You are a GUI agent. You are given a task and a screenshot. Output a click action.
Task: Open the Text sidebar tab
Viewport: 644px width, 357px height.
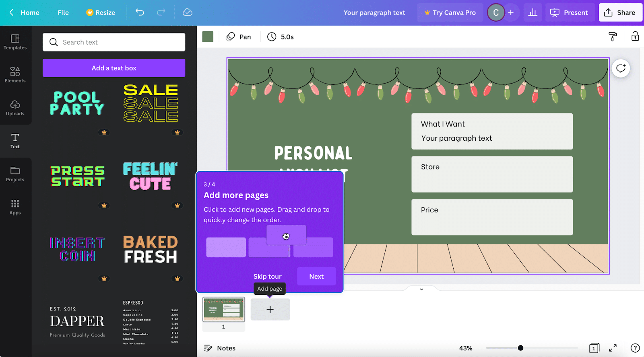[x=15, y=141]
